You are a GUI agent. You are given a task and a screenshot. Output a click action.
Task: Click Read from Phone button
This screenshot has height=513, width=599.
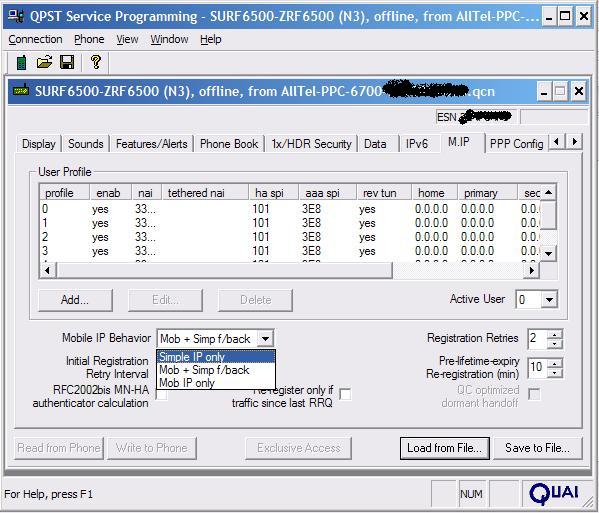click(59, 448)
